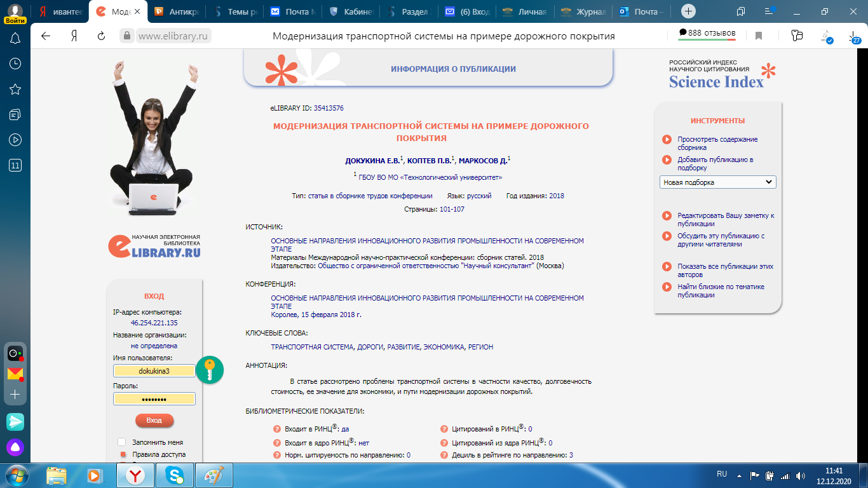
Task: Click the Science Index logo
Action: pos(722,75)
